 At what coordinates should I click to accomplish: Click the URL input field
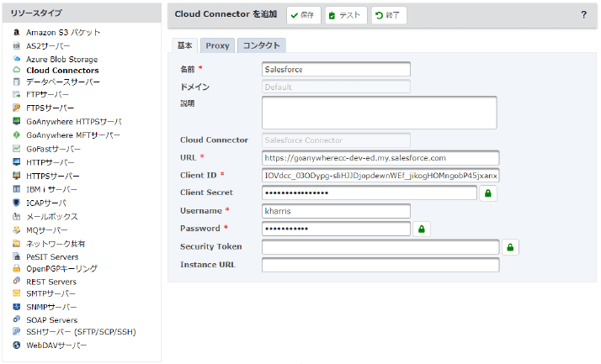pos(380,158)
